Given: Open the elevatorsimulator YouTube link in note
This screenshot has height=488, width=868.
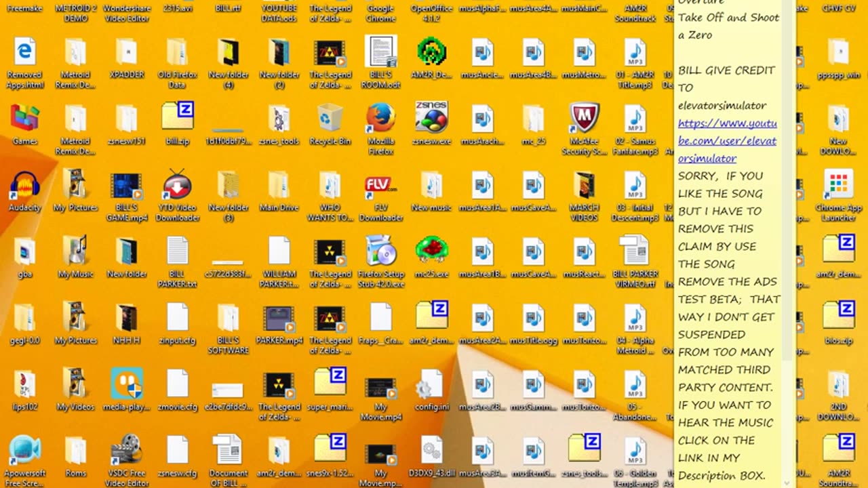Looking at the screenshot, I should click(727, 140).
